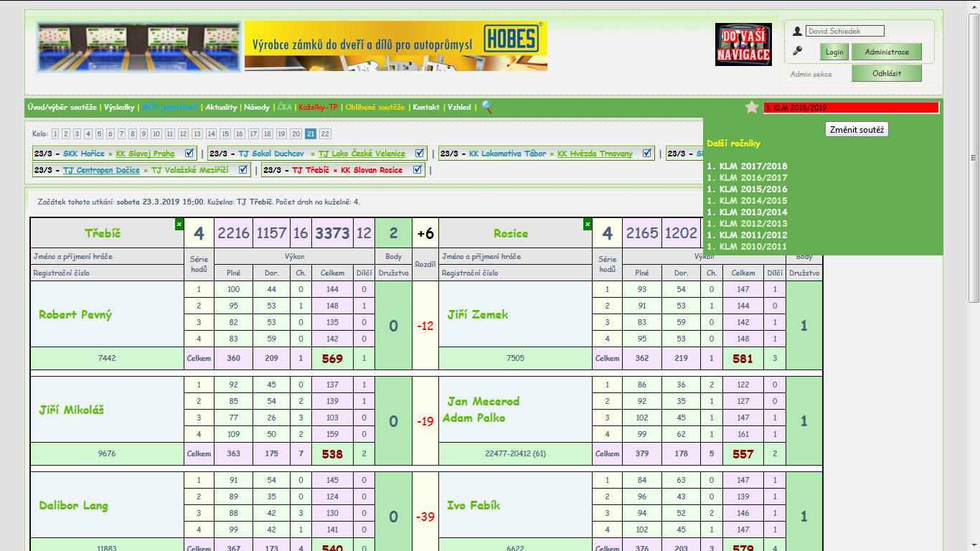The width and height of the screenshot is (980, 551).
Task: Click the Odhlásit logout button
Action: 886,73
